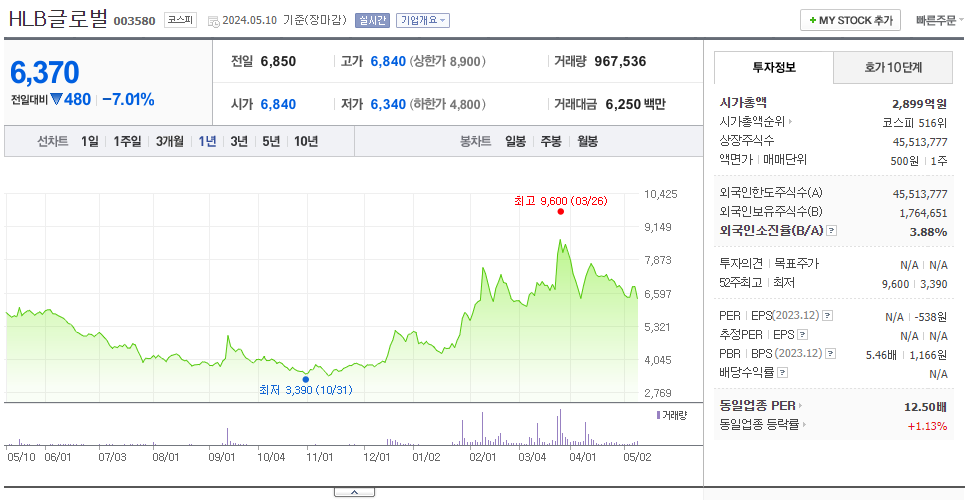Screen dimensions: 968x500
Task: Click the 코스피 market badge
Action: pos(180,20)
